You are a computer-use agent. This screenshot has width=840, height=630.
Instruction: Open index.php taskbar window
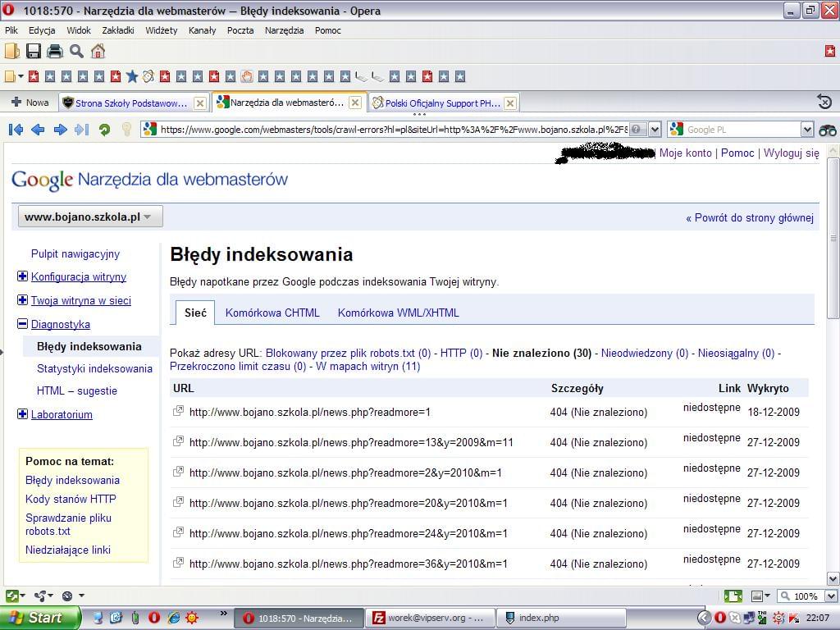tap(561, 618)
